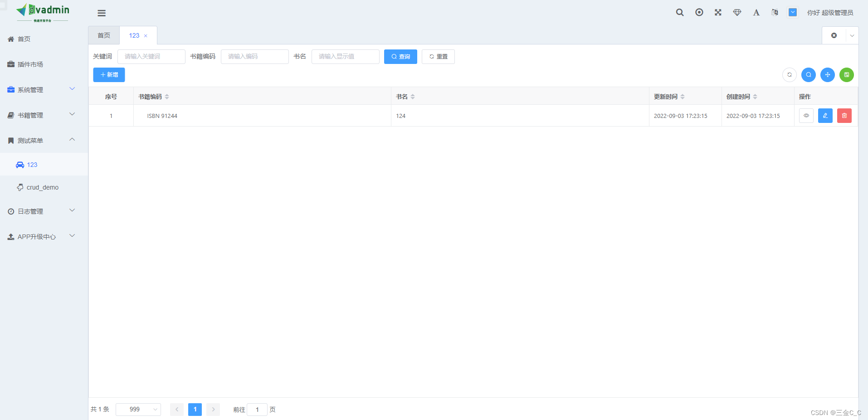Click the circular record-style icon in header
The image size is (868, 420).
(699, 12)
